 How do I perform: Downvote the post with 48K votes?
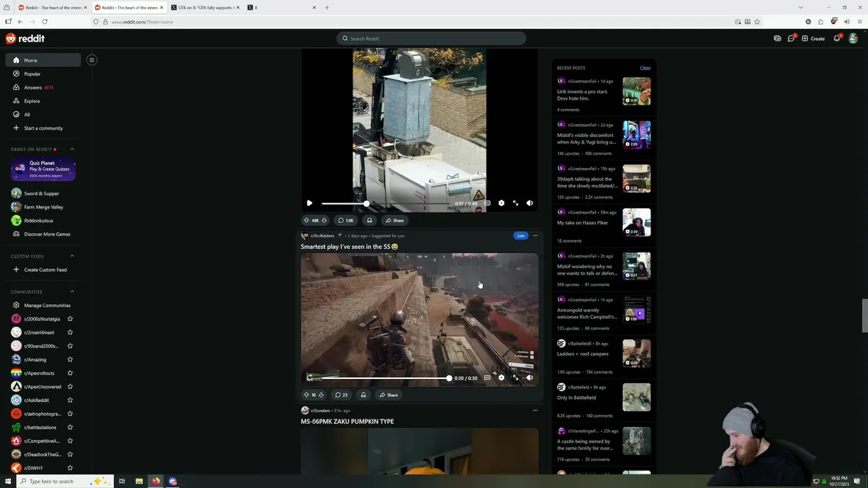click(324, 220)
